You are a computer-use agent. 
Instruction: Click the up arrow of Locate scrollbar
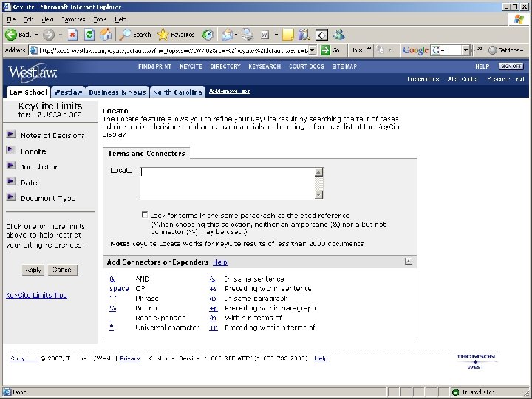(318, 172)
